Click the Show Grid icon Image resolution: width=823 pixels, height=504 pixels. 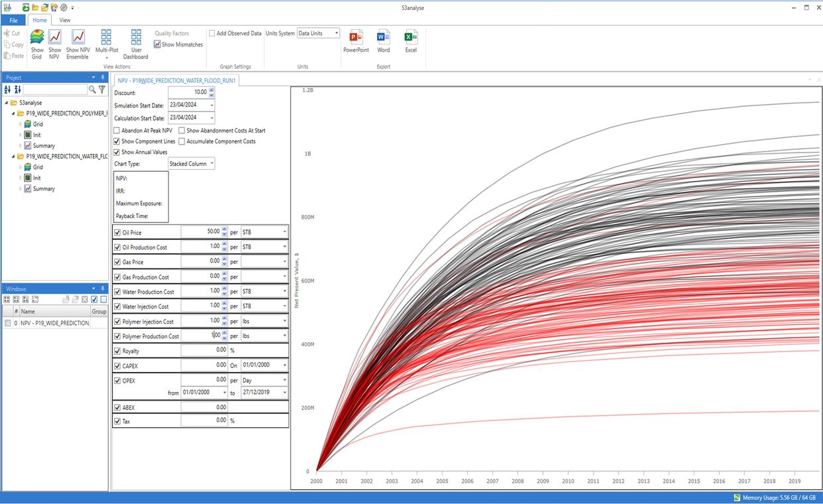pyautogui.click(x=37, y=38)
